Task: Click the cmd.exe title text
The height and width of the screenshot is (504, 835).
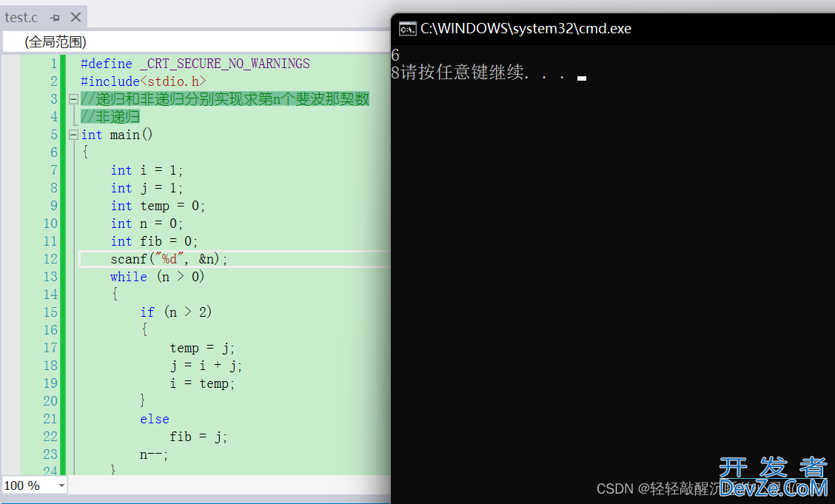Action: click(x=526, y=29)
